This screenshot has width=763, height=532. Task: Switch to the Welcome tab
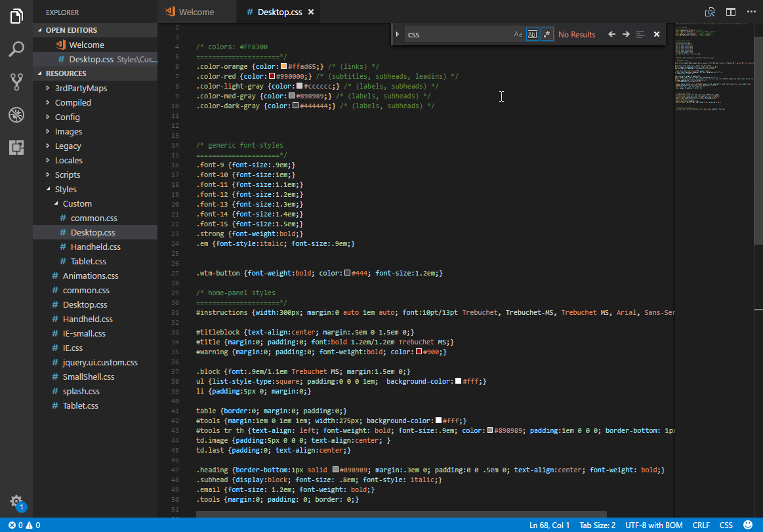click(x=196, y=12)
